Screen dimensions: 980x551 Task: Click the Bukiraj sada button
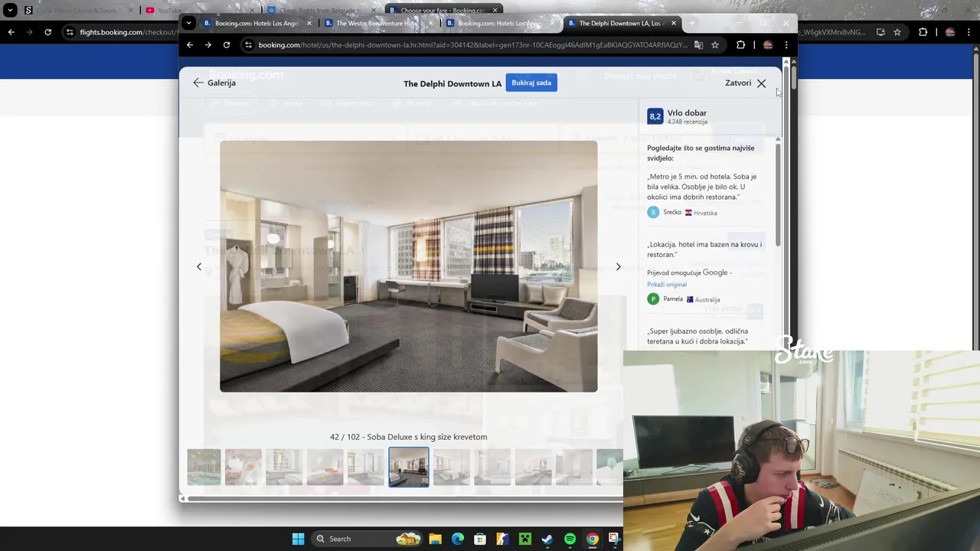click(x=531, y=83)
